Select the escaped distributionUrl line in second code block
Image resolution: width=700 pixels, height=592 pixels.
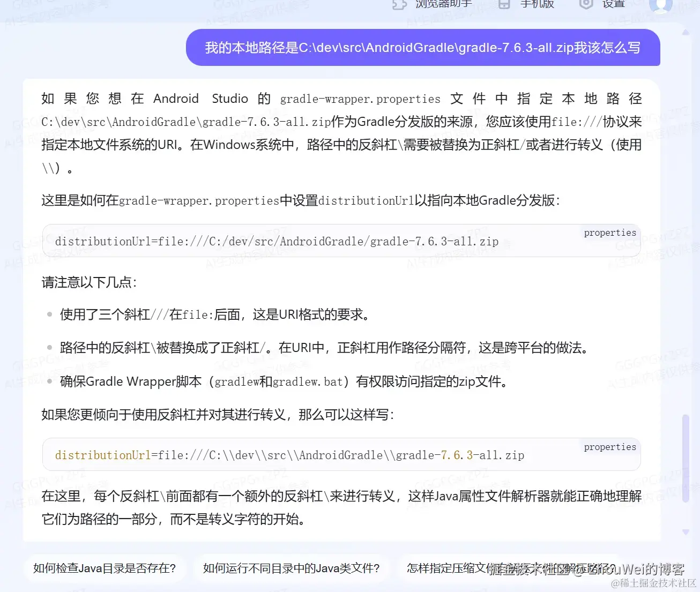(289, 455)
